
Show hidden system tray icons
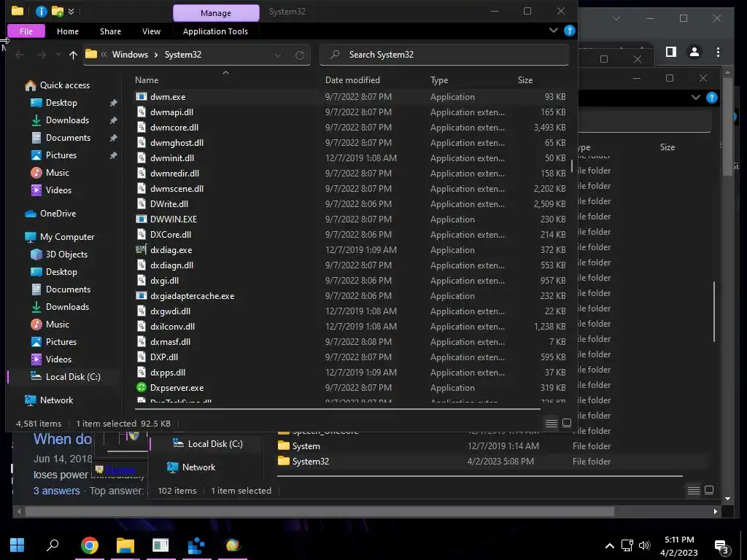609,545
